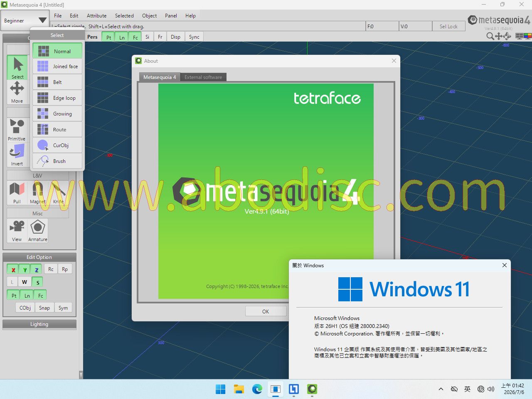The height and width of the screenshot is (399, 532).
Task: Select the CurObj selection mode
Action: (x=57, y=145)
